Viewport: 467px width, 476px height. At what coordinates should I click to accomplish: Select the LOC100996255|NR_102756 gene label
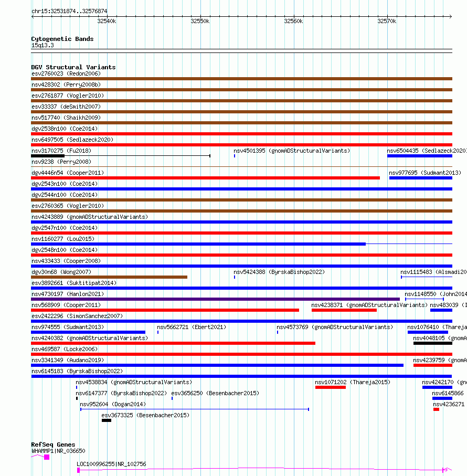[111, 464]
